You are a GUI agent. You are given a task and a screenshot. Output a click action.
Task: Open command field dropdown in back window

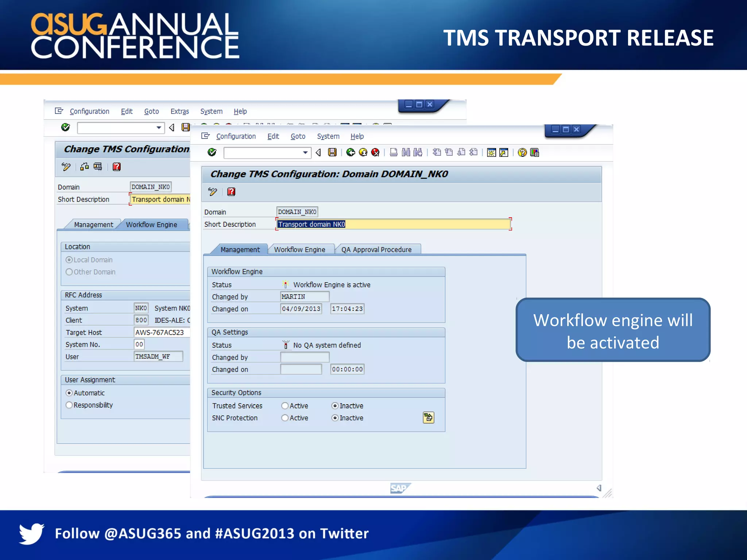point(159,128)
